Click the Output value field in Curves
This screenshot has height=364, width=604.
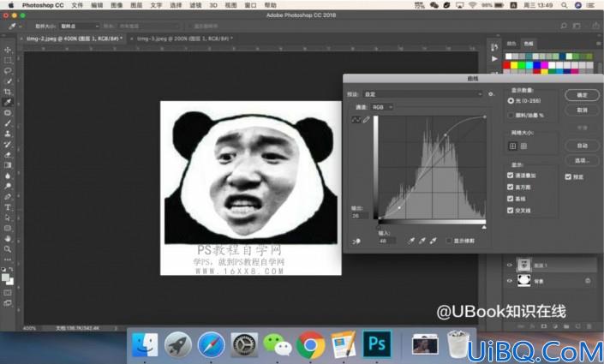tap(359, 216)
